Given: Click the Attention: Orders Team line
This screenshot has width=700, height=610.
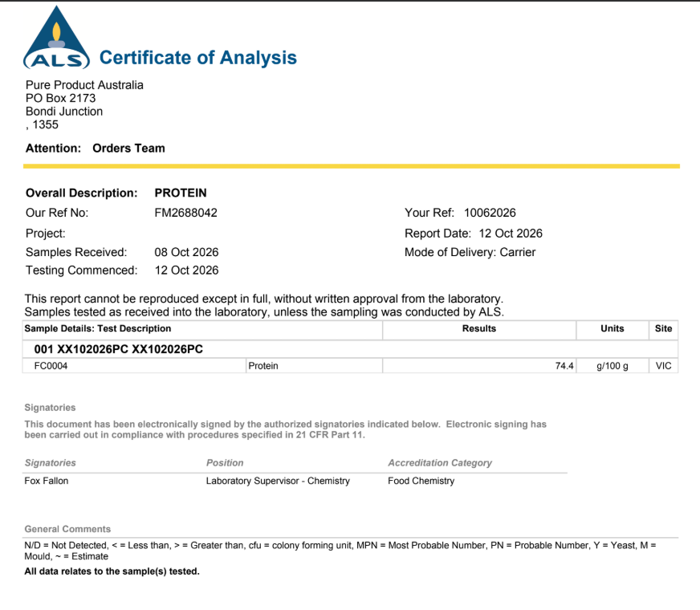Looking at the screenshot, I should click(95, 148).
